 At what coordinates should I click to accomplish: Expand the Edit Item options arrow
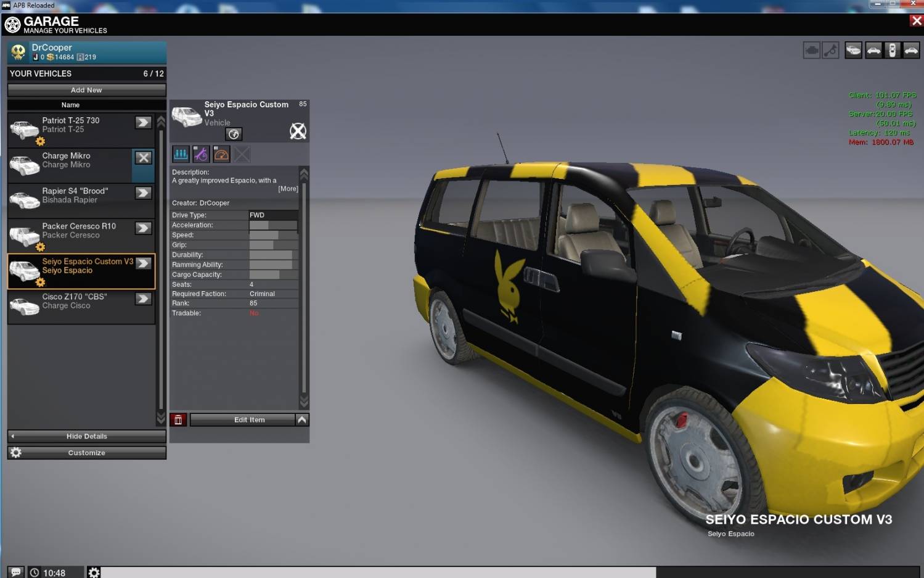[302, 420]
